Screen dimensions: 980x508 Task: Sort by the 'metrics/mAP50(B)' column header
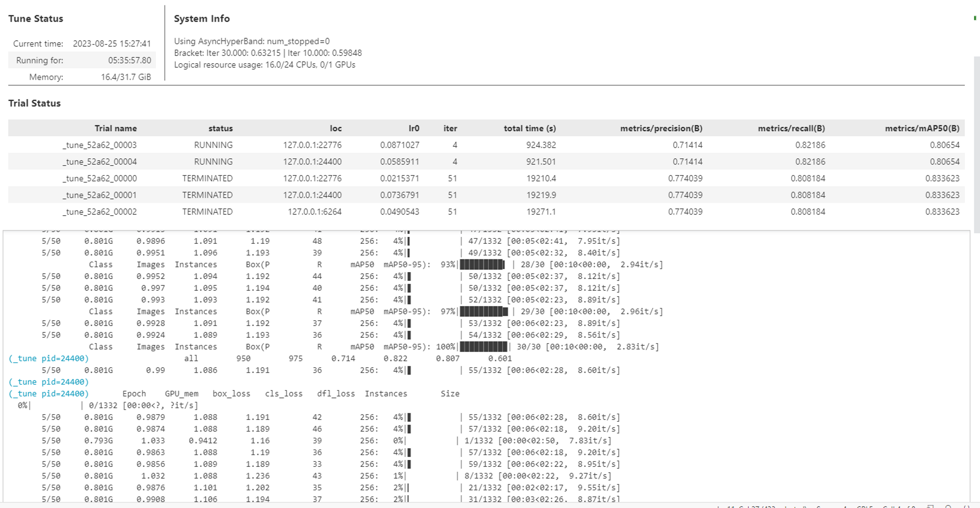[x=922, y=128]
